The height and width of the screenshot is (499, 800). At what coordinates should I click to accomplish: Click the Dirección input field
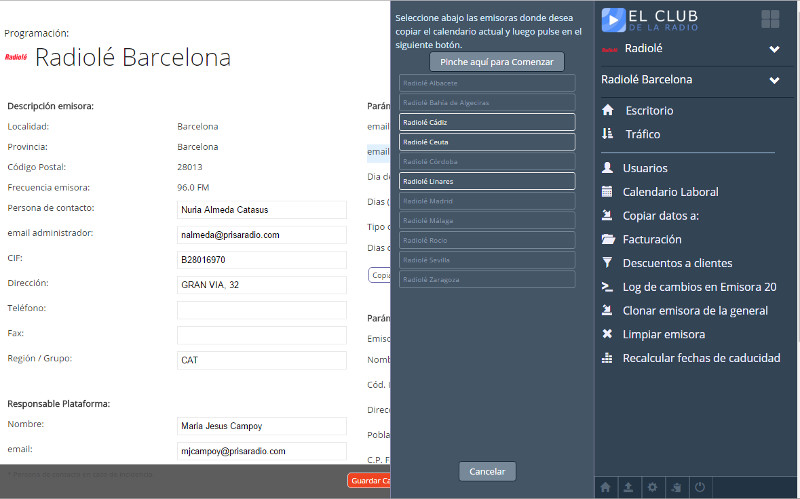262,285
